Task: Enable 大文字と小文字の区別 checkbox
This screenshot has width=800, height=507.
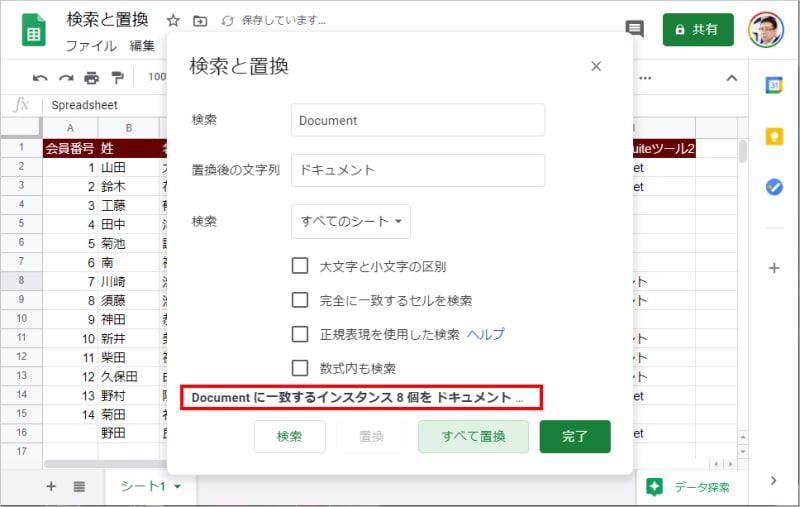Action: coord(300,266)
